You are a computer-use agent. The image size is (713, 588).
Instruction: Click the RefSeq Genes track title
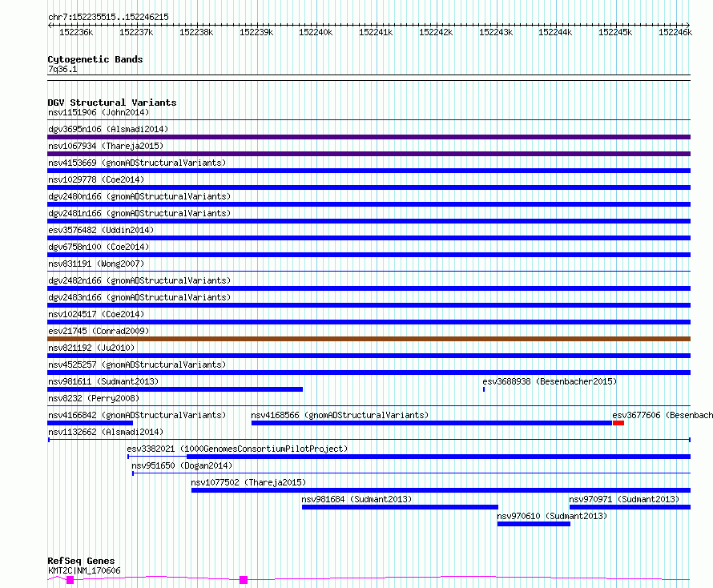pyautogui.click(x=81, y=561)
